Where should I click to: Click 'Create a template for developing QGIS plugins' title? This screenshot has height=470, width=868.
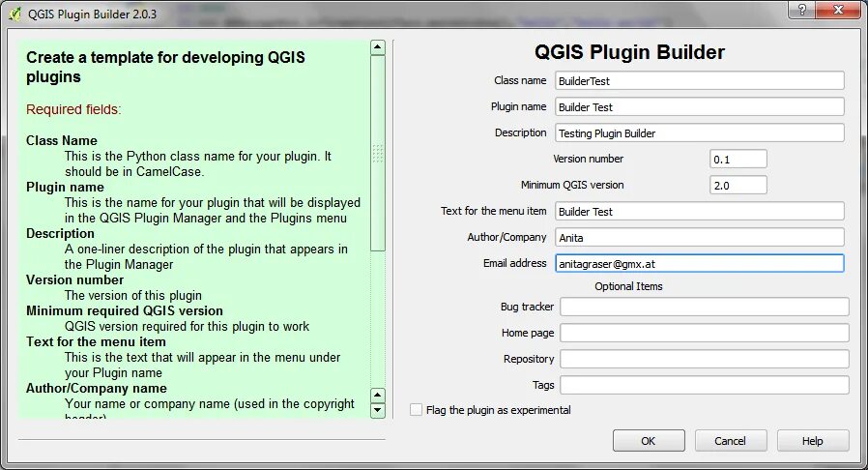click(x=165, y=67)
